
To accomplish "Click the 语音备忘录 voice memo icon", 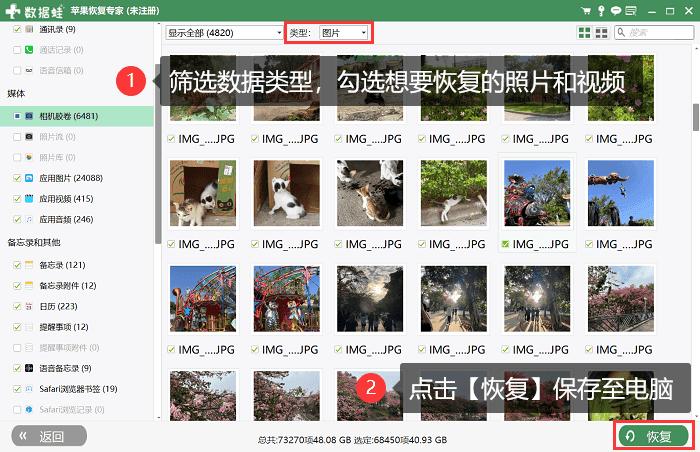I will pos(29,368).
